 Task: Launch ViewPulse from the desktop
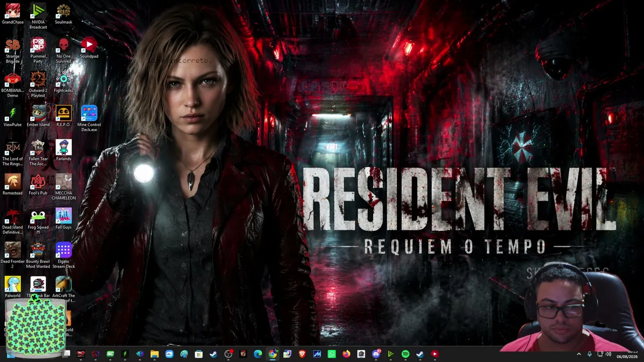point(13,117)
